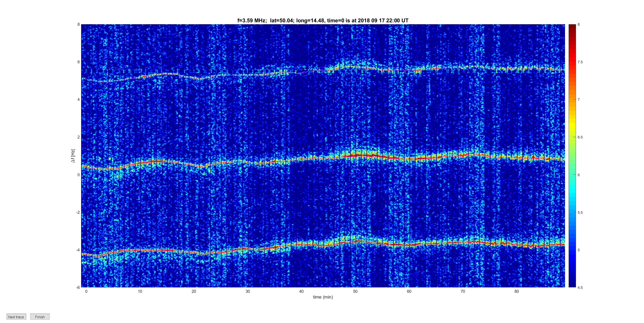This screenshot has width=644, height=323.
Task: Click colorbar tick label 7.5
Action: 580,62
